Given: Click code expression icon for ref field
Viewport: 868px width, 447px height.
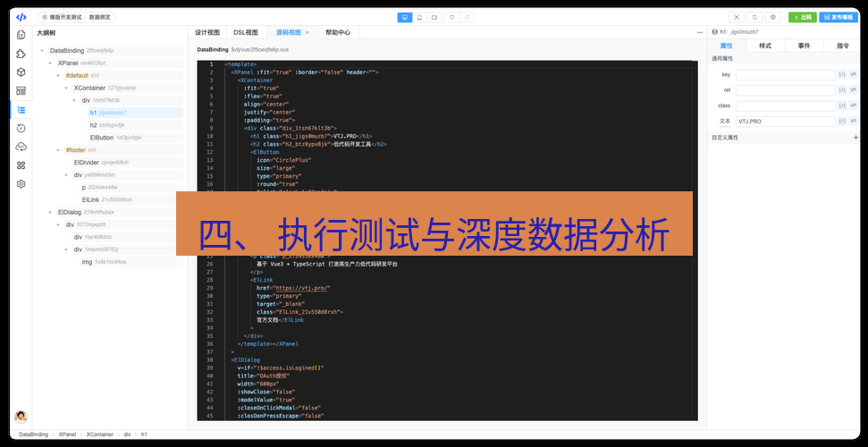Looking at the screenshot, I should [842, 89].
